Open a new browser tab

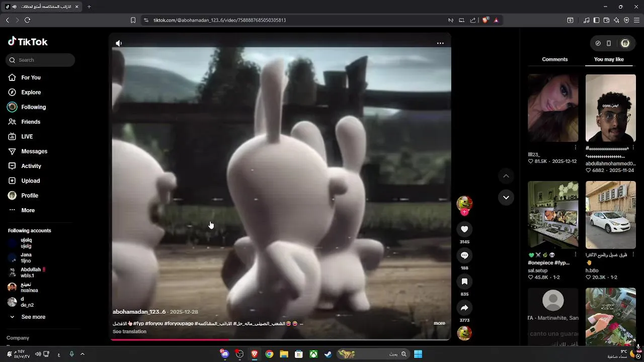[89, 7]
